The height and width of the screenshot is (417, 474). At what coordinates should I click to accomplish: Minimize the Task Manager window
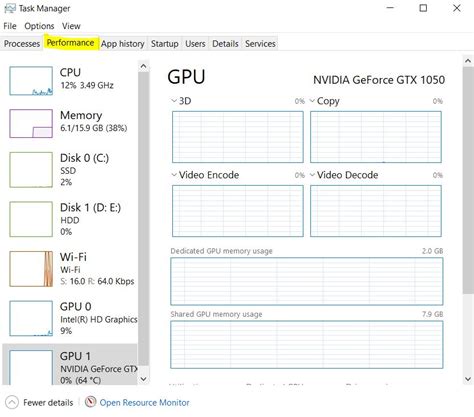390,8
